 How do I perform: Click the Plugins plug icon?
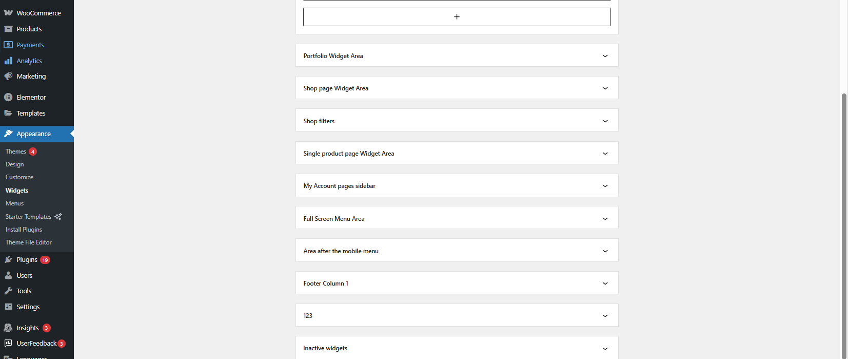(x=8, y=259)
